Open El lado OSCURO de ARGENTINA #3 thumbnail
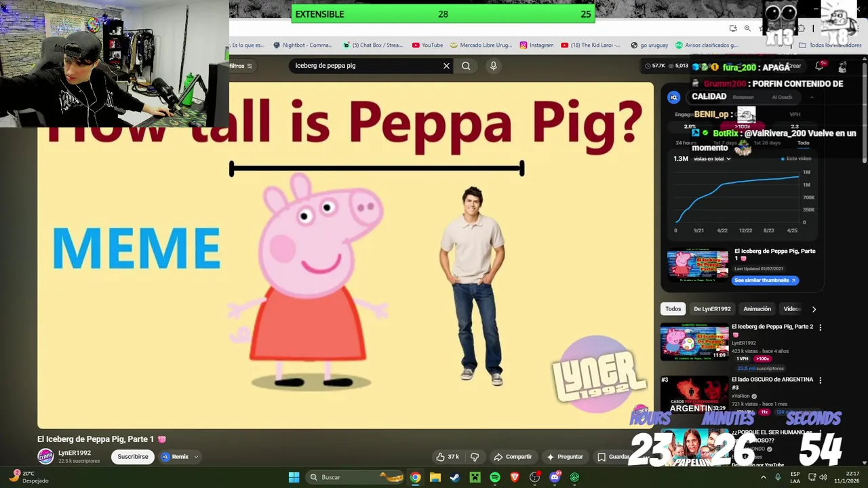 [694, 394]
